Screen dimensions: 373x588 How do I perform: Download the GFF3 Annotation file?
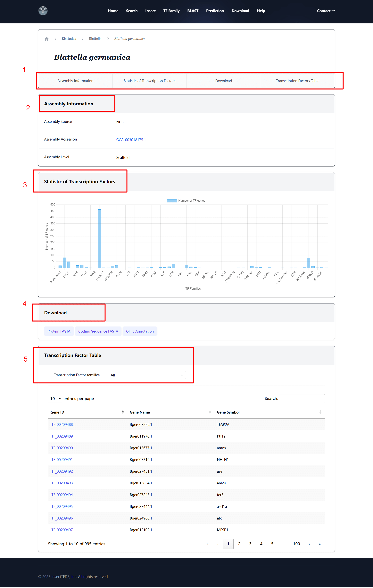[x=140, y=331]
